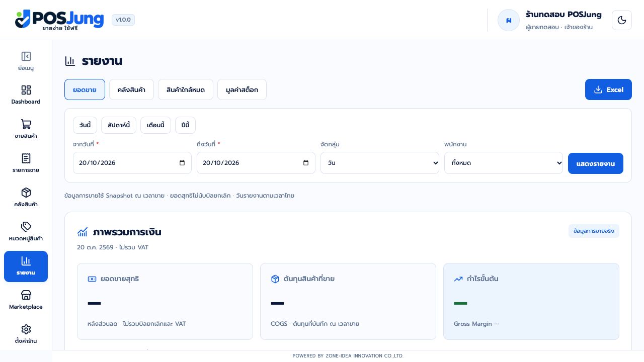Click the ภาพรวมการเงิน chart icon

pos(83,232)
